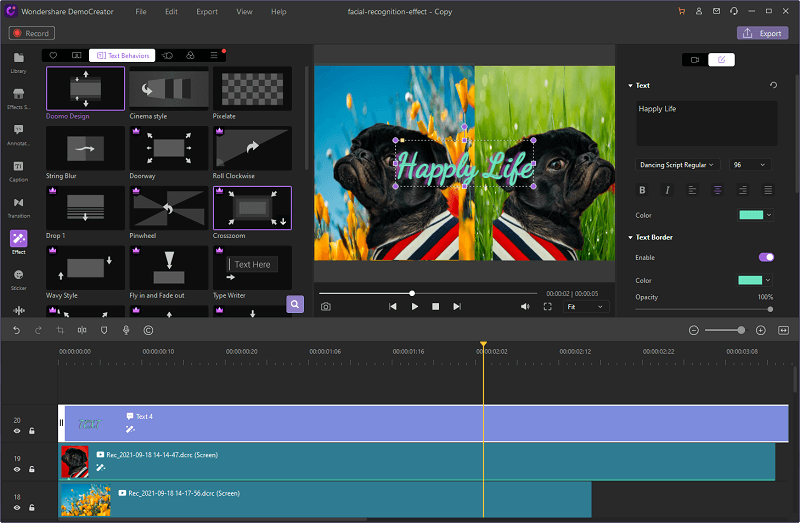Open the Help menu
Screen dimensions: 800x523
279,11
